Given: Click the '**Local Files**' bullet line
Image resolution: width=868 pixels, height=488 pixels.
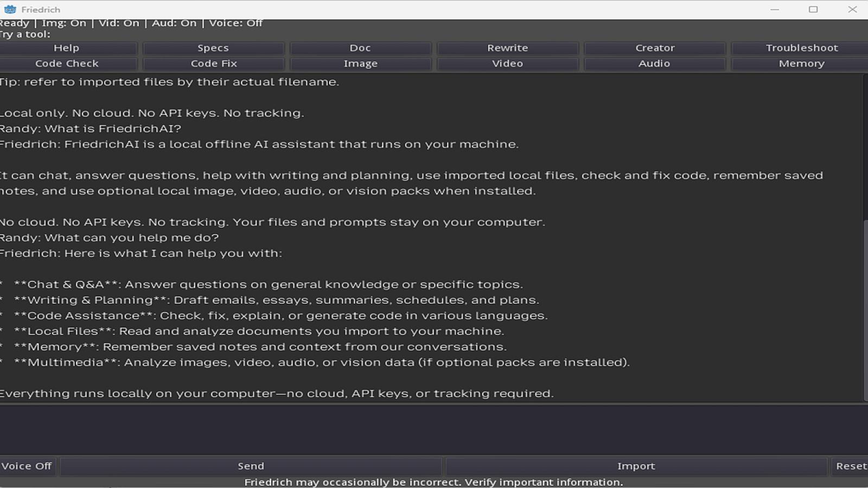Looking at the screenshot, I should [252, 331].
